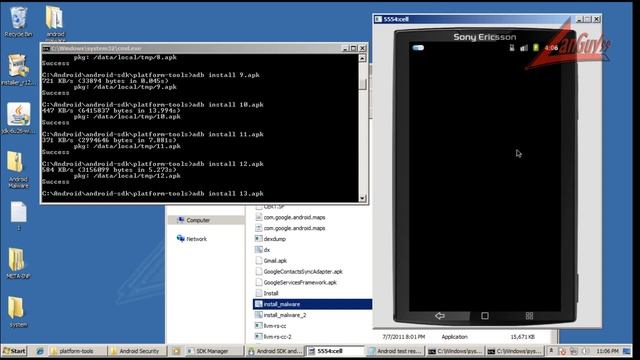Launch Internet Explorer from quick launch

pyautogui.click(x=40, y=351)
